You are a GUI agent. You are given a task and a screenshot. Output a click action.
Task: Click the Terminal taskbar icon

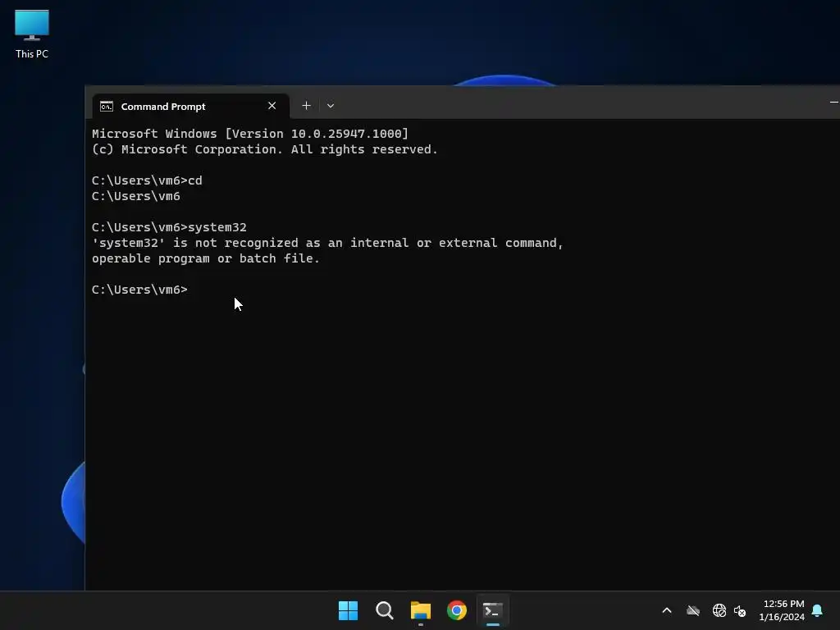coord(493,610)
